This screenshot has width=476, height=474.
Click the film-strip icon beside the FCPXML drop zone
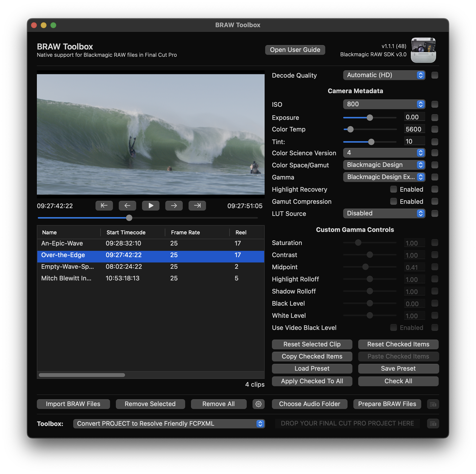(433, 424)
